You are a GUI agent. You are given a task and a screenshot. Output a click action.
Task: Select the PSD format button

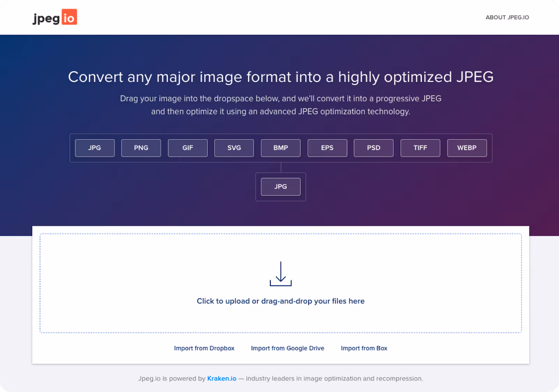[373, 148]
